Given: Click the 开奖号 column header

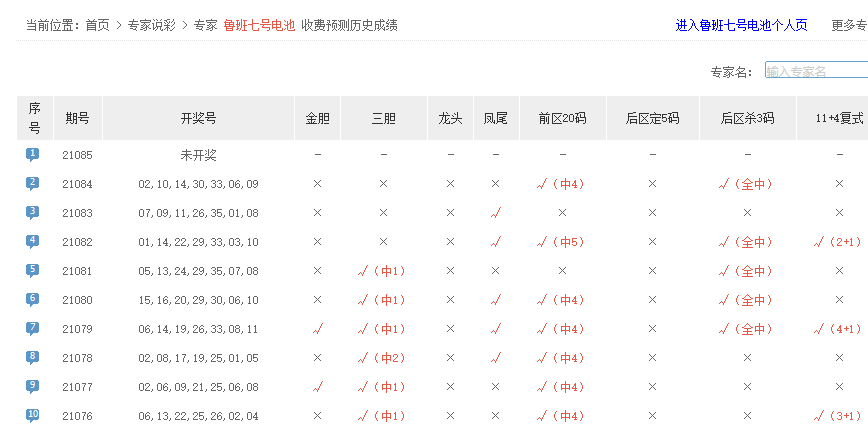Looking at the screenshot, I should pos(198,118).
